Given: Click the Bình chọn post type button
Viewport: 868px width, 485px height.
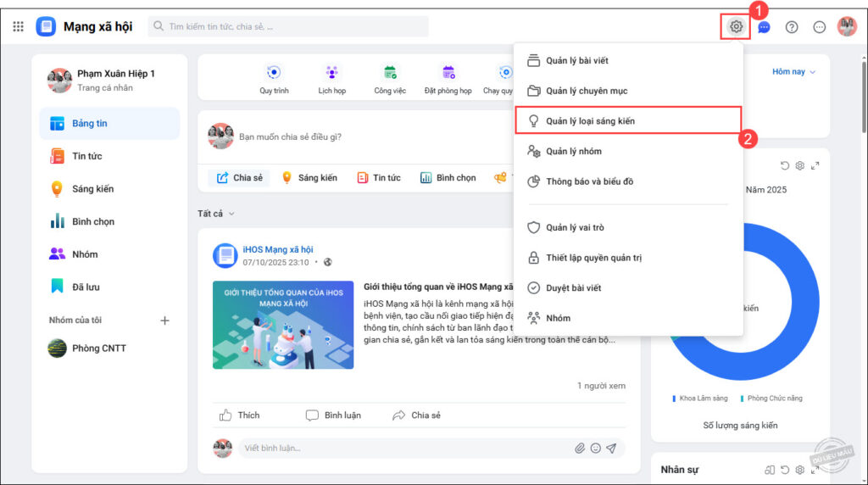Looking at the screenshot, I should 448,178.
